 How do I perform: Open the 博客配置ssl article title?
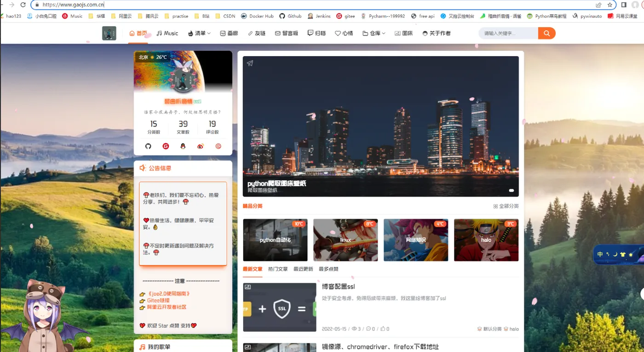coord(338,287)
